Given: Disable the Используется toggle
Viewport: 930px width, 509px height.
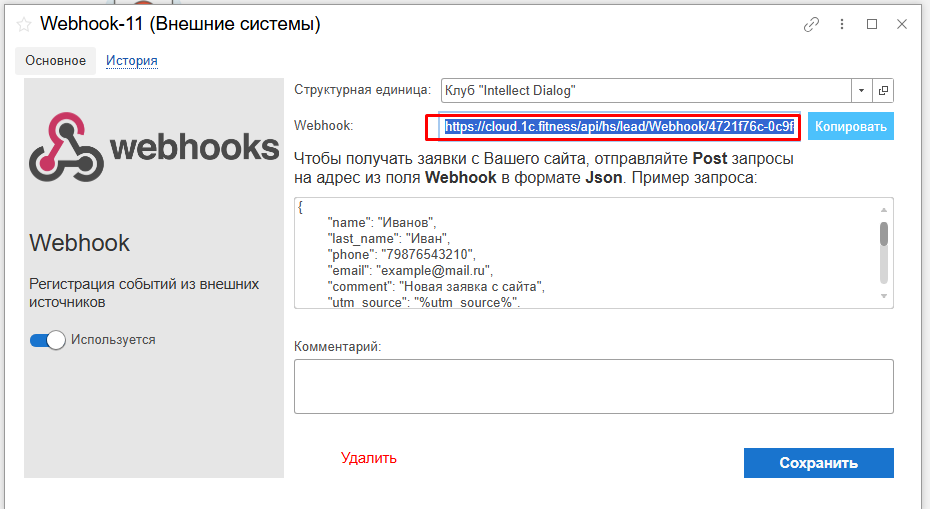Looking at the screenshot, I should (48, 340).
